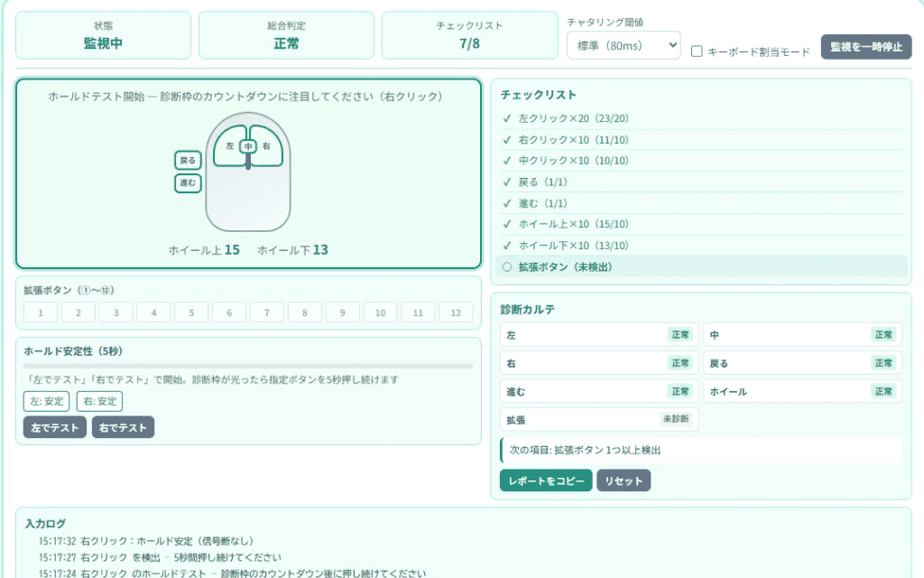Click the 左 button on mouse diagram
The height and width of the screenshot is (578, 924).
[x=229, y=145]
